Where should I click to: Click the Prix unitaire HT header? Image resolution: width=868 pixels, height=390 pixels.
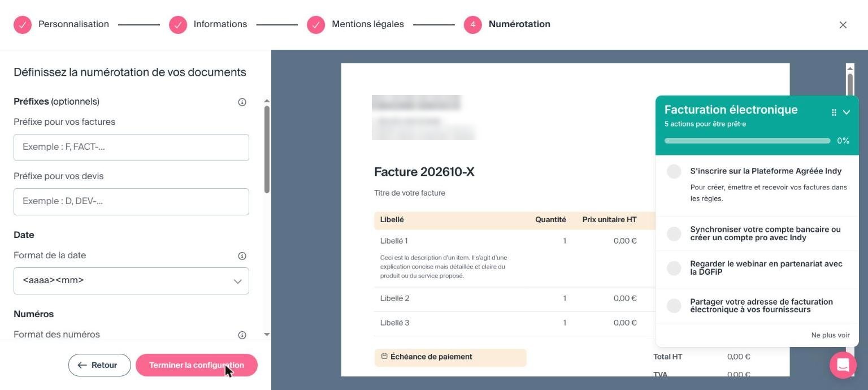coord(609,220)
